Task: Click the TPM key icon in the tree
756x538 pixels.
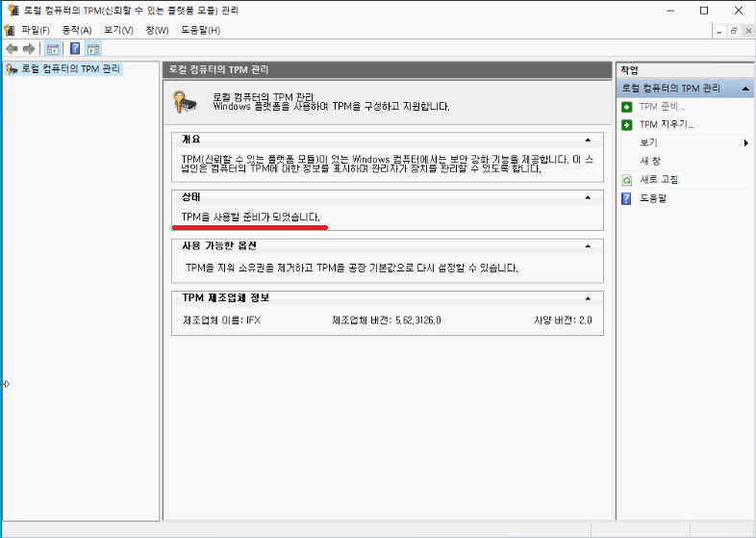Action: [x=12, y=69]
